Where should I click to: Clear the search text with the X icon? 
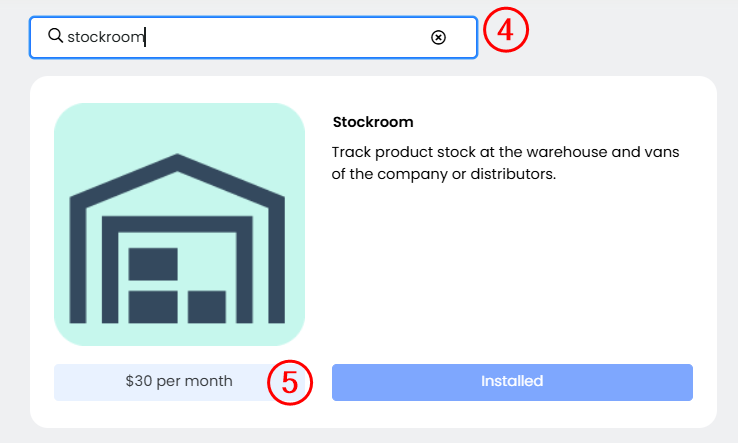click(x=438, y=37)
